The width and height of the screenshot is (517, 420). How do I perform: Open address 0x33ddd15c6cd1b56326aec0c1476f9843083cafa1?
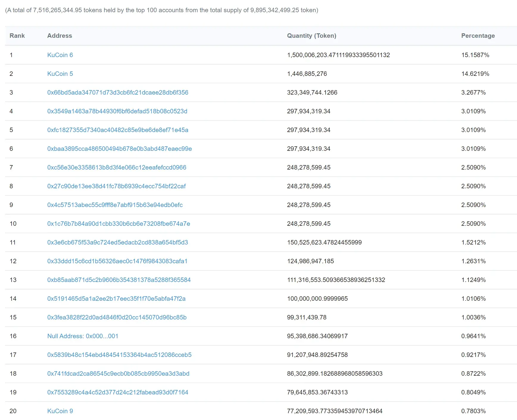pyautogui.click(x=117, y=261)
